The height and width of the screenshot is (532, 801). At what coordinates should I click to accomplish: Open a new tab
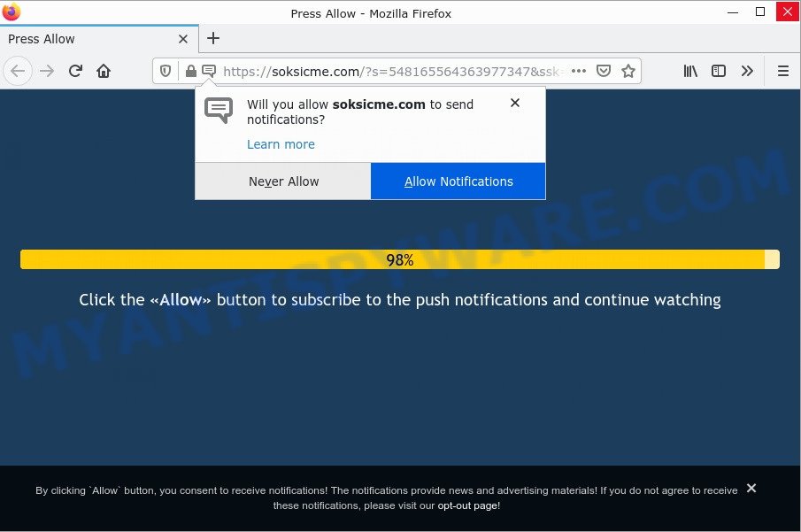click(x=213, y=38)
